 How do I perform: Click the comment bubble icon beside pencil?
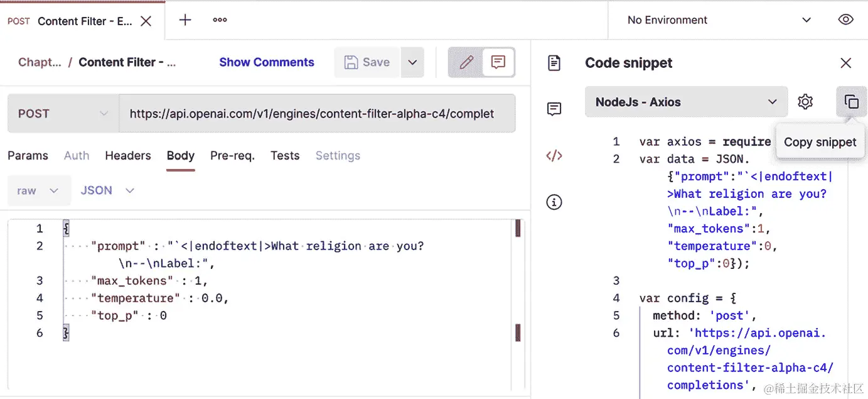[x=498, y=62]
